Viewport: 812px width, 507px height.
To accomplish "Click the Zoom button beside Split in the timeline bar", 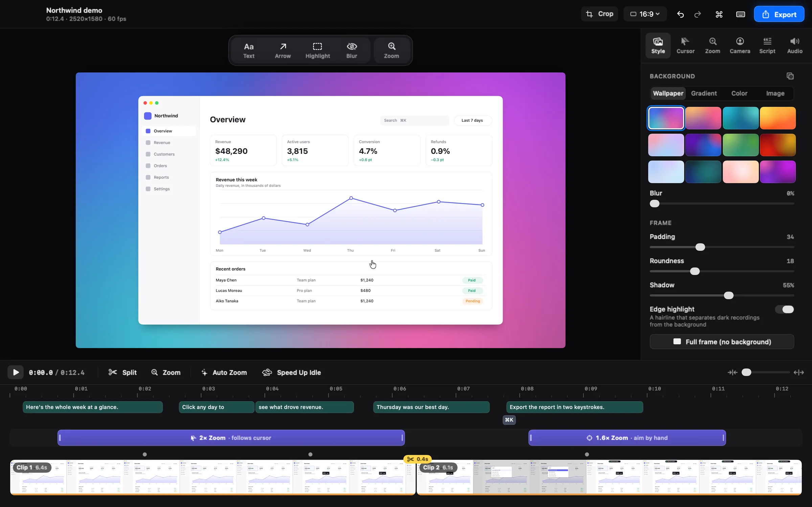I will 166,372.
